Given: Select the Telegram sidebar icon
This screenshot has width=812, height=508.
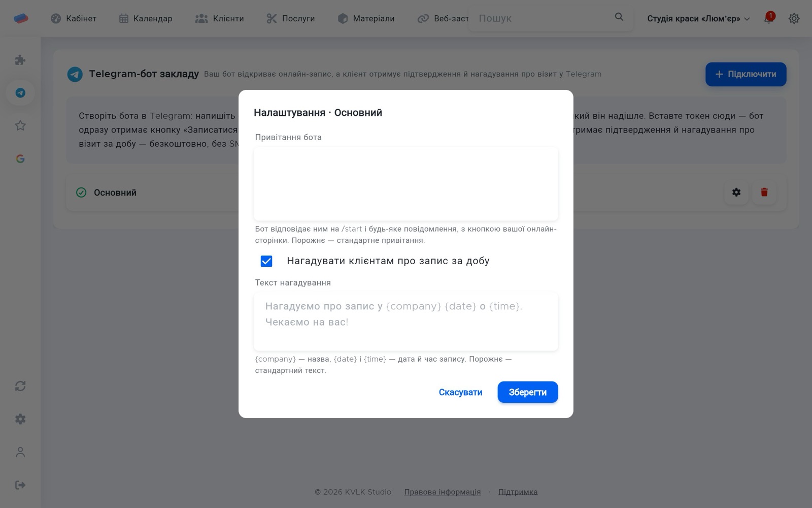Looking at the screenshot, I should point(20,93).
